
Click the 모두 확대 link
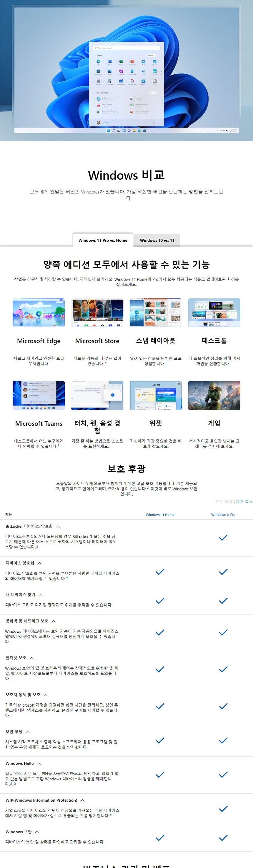[x=224, y=501]
